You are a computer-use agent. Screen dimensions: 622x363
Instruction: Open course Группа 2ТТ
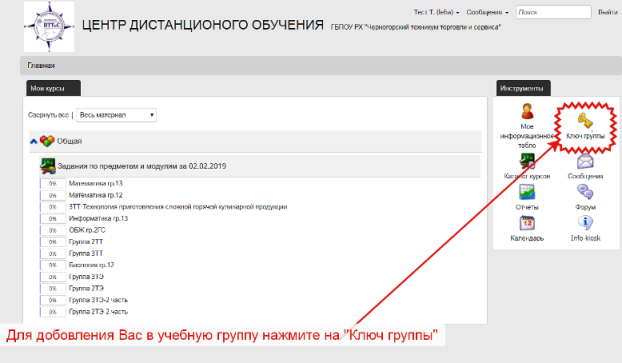coord(86,242)
